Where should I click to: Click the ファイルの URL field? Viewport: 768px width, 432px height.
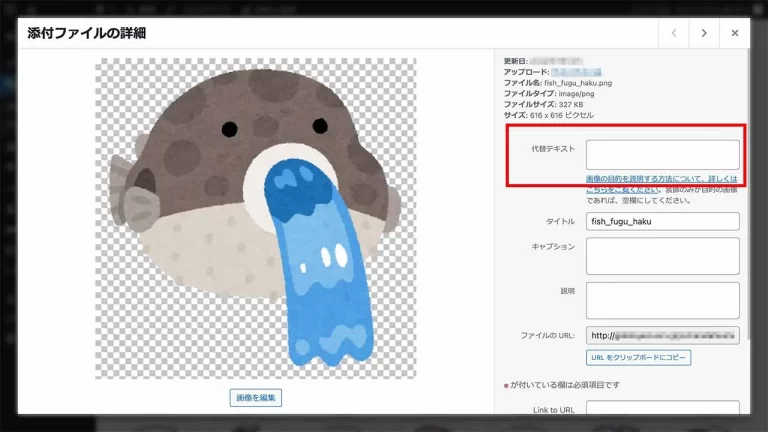(663, 336)
